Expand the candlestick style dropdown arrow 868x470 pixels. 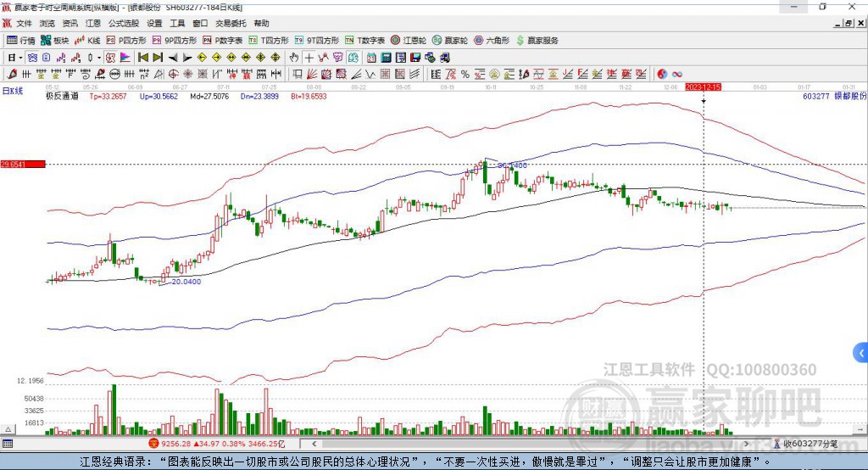(99, 58)
